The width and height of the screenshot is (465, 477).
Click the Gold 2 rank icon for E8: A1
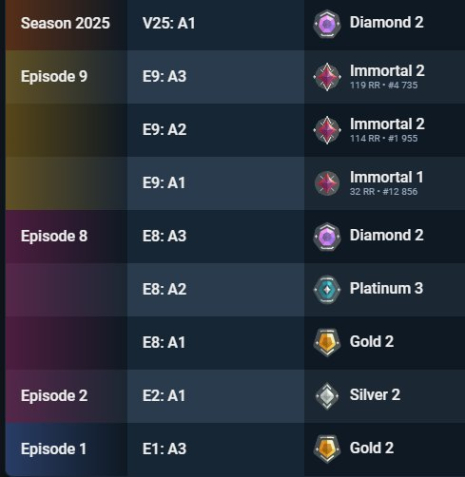click(327, 342)
